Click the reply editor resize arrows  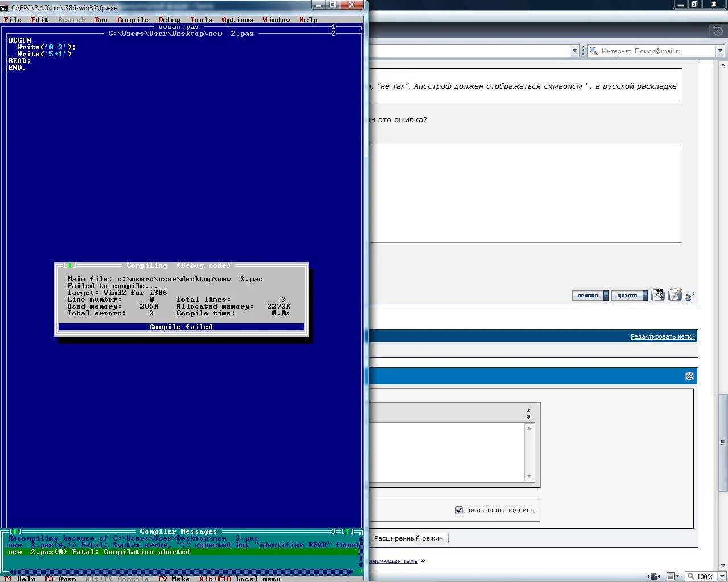point(528,413)
